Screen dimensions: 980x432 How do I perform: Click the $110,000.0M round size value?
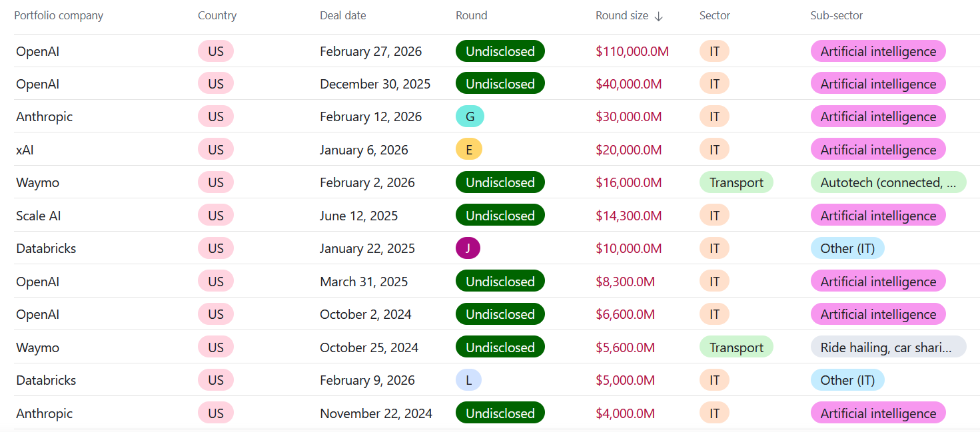pos(632,51)
